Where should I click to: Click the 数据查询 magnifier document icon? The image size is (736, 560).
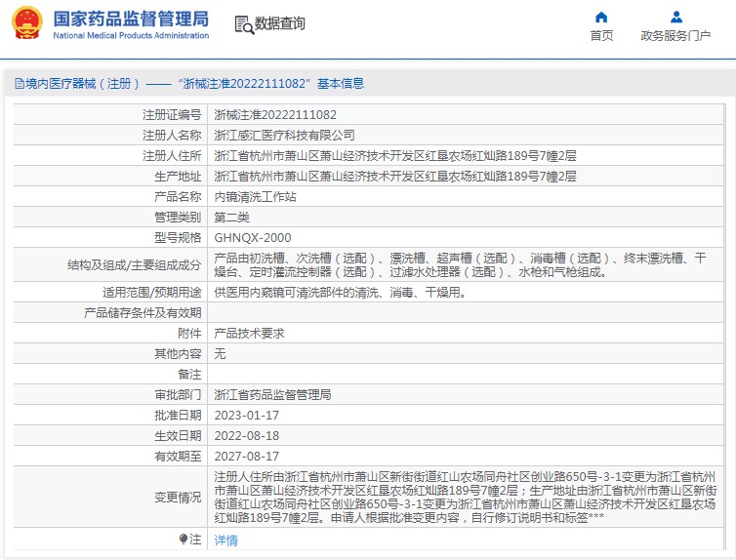(x=243, y=24)
